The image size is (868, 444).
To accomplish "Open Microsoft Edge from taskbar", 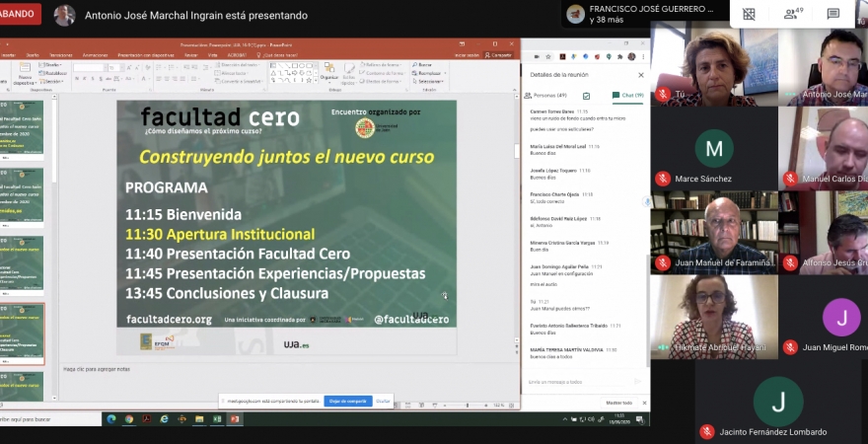I will click(110, 419).
